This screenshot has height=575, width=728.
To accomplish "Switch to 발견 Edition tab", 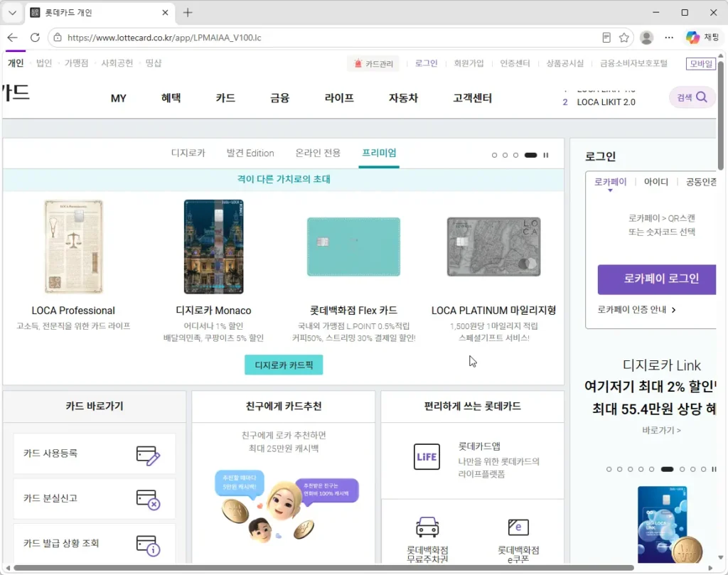I will tap(250, 153).
